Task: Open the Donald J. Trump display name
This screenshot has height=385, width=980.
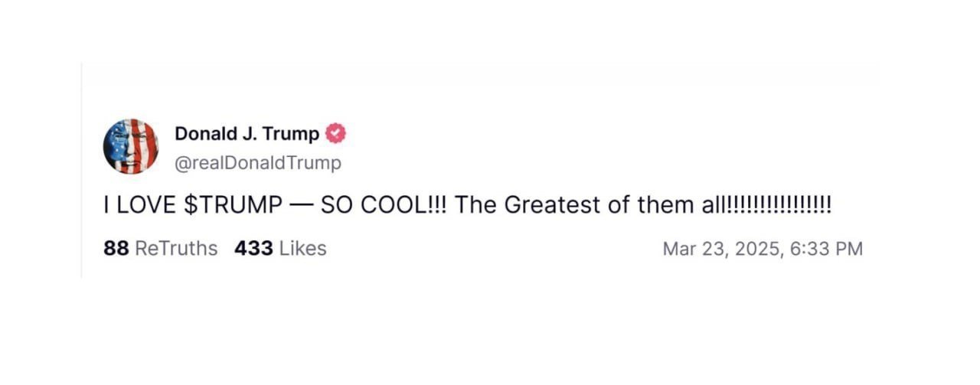Action: point(247,134)
